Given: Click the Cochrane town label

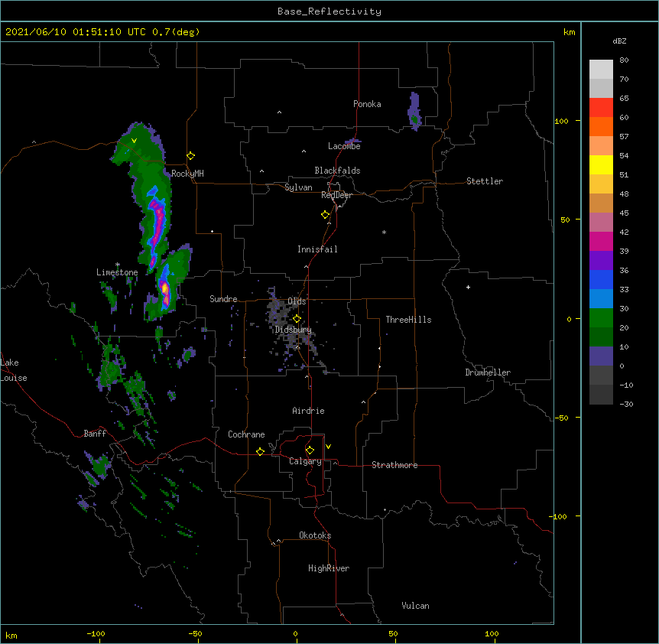Looking at the screenshot, I should point(246,434).
